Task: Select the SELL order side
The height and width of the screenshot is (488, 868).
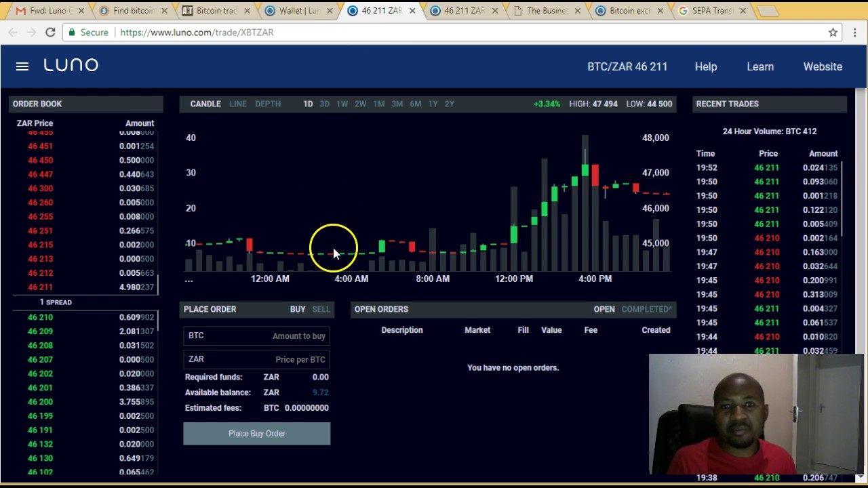Action: coord(321,309)
